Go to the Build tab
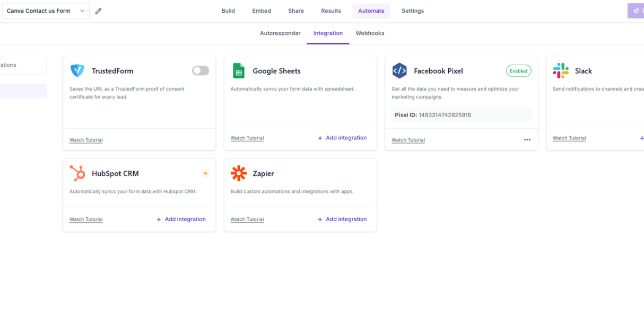This screenshot has height=334, width=644. [228, 11]
